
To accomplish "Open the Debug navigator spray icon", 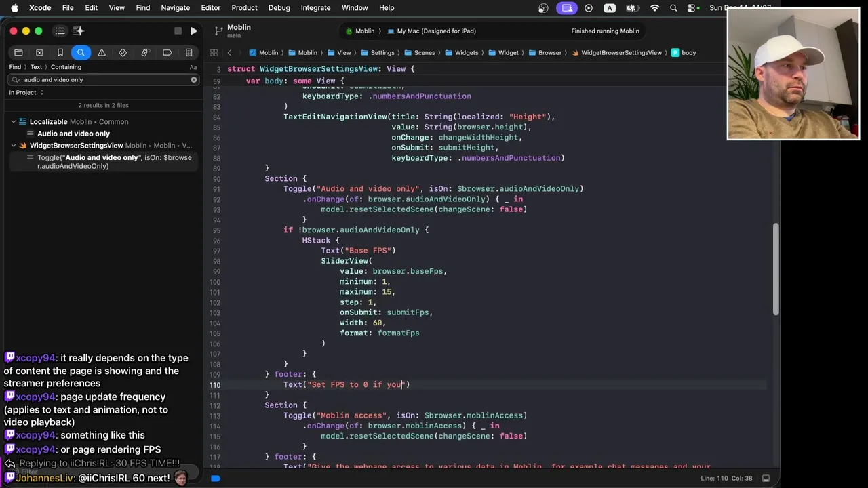I will (144, 52).
